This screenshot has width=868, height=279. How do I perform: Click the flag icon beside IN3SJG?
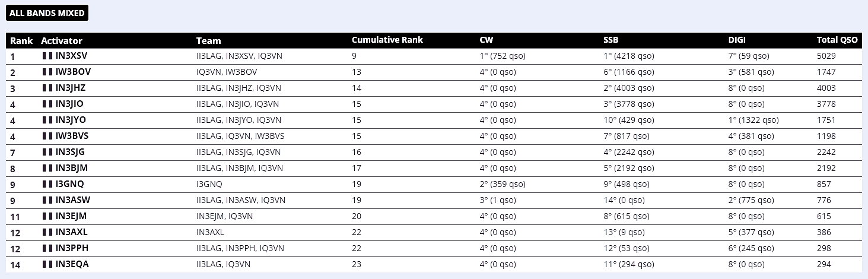click(x=47, y=152)
